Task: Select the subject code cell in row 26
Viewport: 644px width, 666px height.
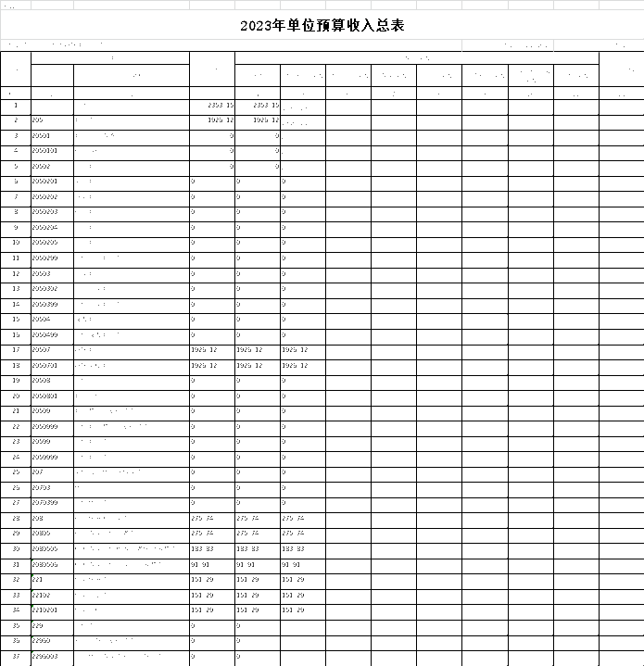Action: [52, 488]
